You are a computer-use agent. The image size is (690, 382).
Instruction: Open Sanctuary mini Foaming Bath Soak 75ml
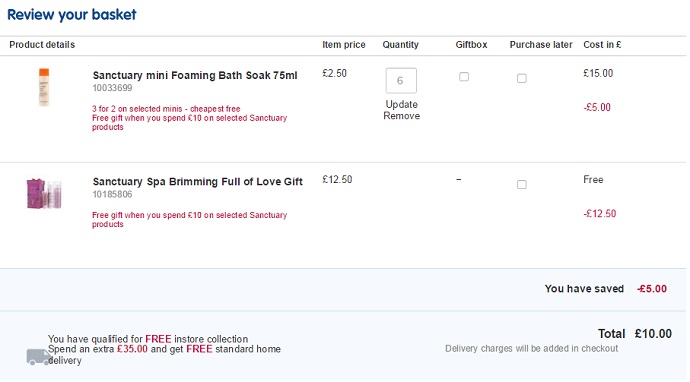click(x=195, y=75)
